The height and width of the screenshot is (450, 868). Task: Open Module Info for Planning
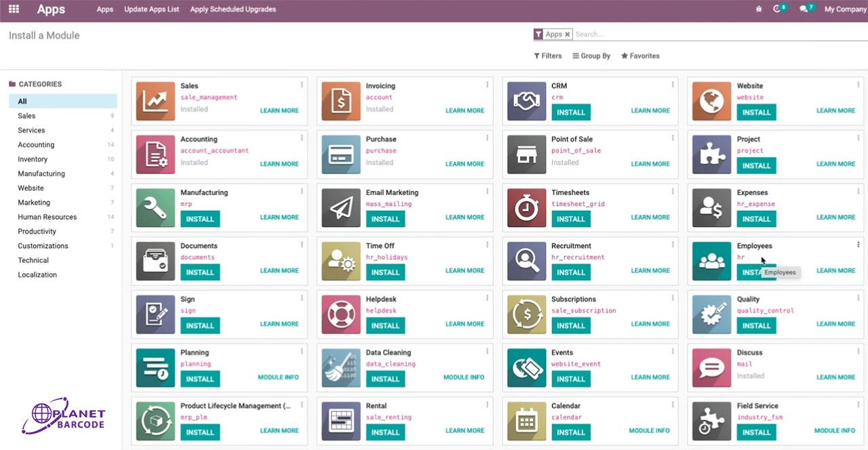pyautogui.click(x=278, y=377)
